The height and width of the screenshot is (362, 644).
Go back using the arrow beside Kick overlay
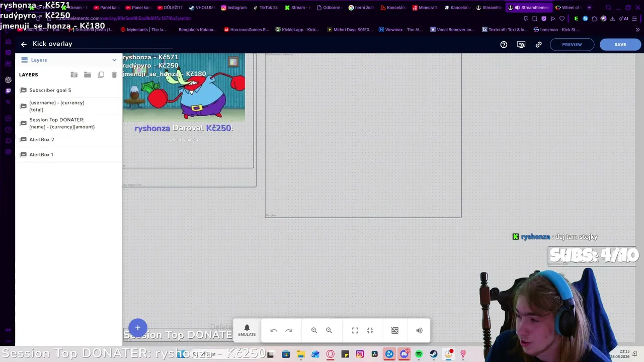click(24, 44)
